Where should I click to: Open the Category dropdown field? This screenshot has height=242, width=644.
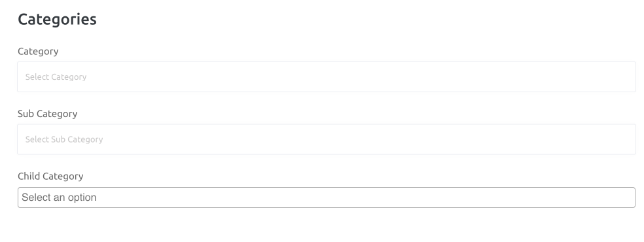pyautogui.click(x=327, y=77)
